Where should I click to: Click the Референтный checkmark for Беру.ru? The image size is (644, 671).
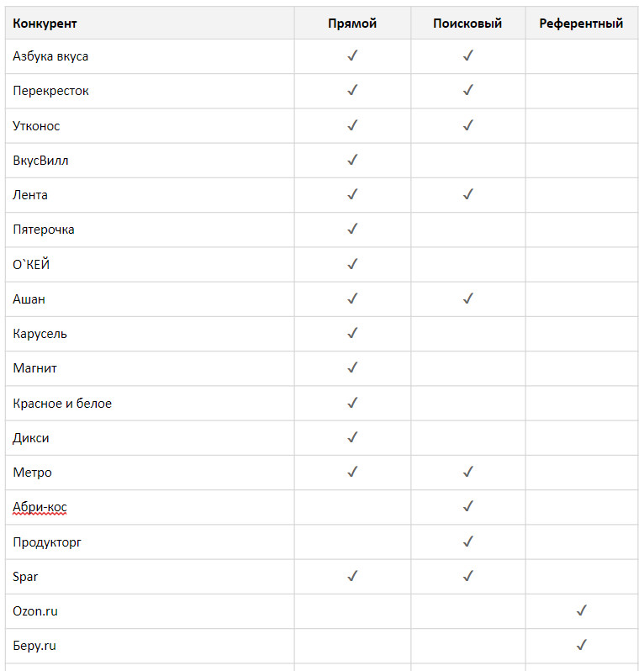(x=581, y=646)
